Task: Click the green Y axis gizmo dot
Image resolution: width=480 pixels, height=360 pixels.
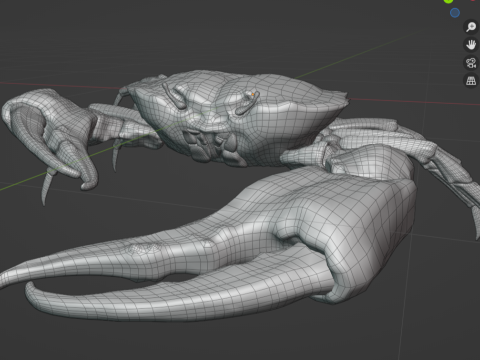Action: click(449, 1)
